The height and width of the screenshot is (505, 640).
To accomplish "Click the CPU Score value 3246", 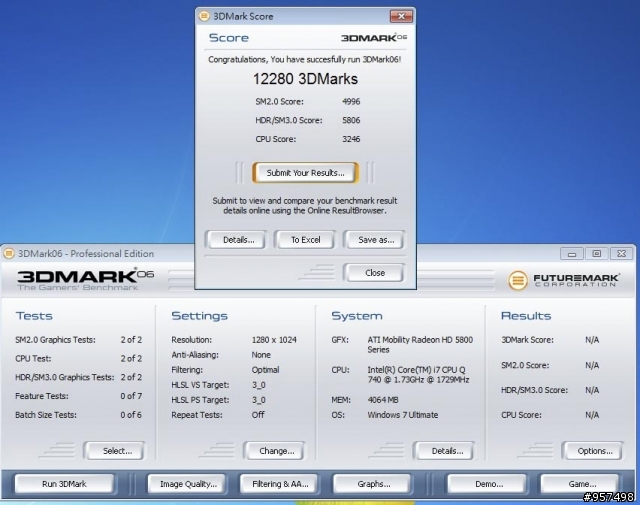I will pos(351,139).
